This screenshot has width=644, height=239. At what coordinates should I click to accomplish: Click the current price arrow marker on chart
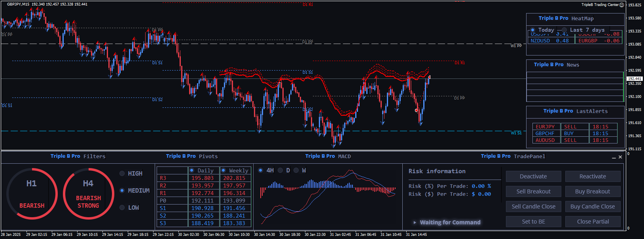[x=429, y=77]
